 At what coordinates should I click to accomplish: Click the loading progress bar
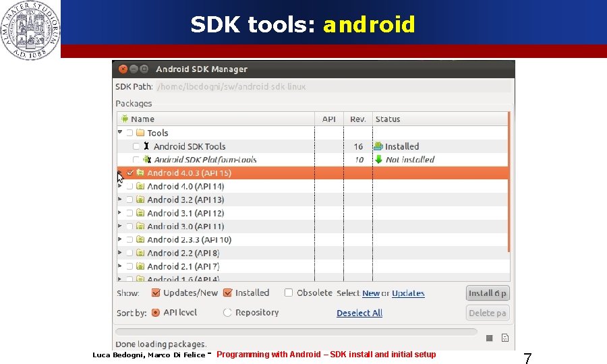296,332
